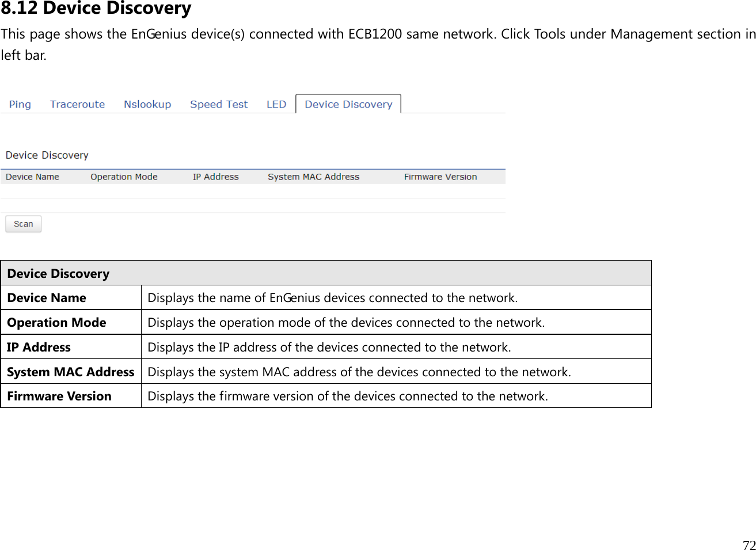The width and height of the screenshot is (756, 550).
Task: Click page number 72
Action: click(x=749, y=545)
